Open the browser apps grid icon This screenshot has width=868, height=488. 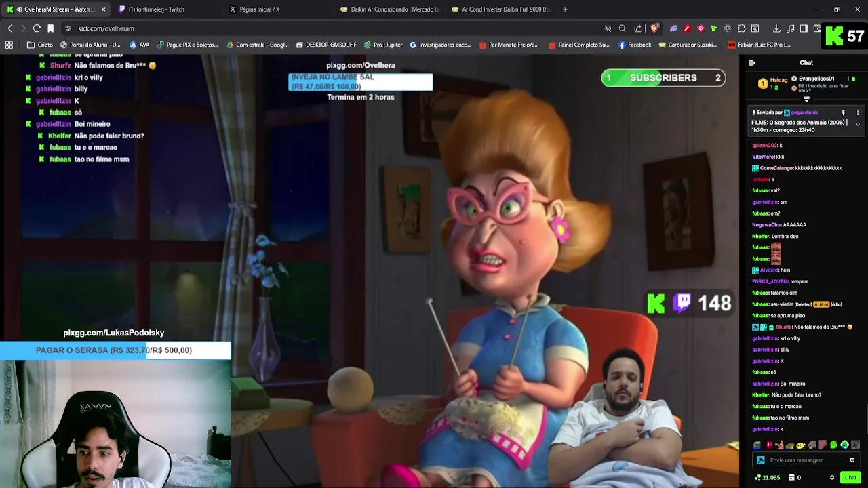9,45
